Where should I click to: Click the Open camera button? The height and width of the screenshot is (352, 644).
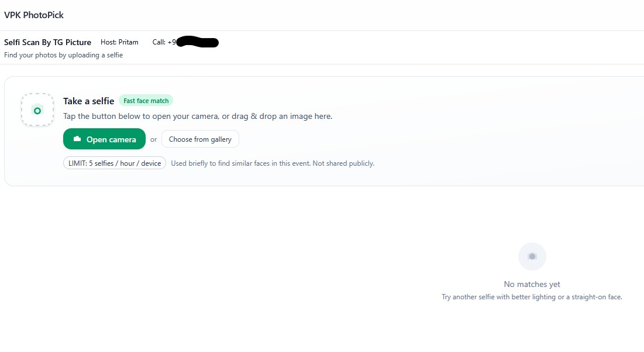(x=104, y=139)
